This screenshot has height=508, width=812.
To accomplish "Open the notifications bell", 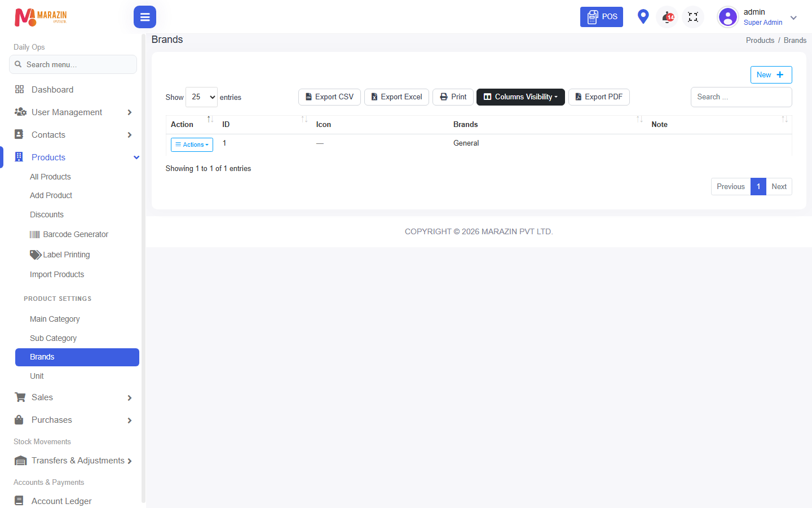I will (668, 17).
